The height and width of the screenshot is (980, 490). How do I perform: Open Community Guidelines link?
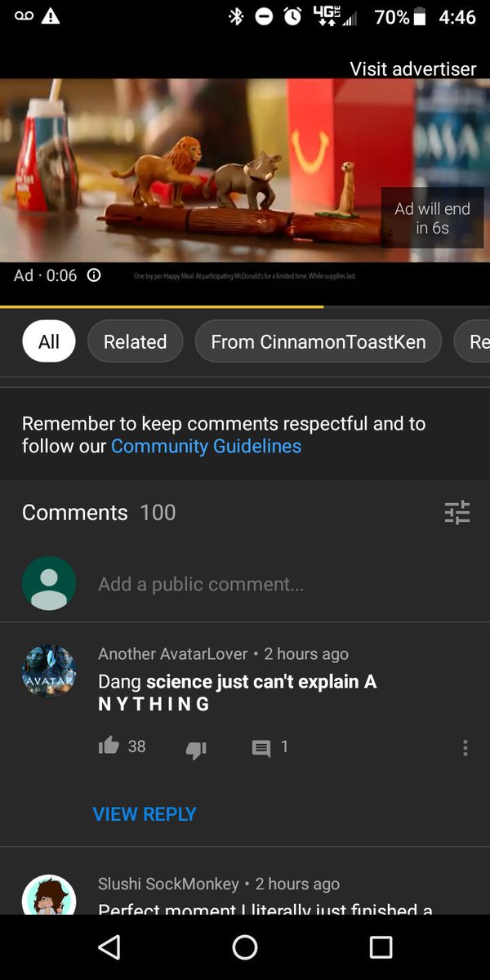tap(206, 446)
